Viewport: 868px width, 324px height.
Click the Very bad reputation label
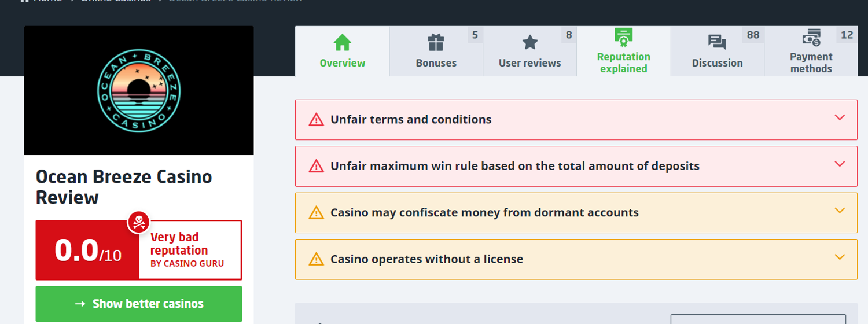pos(179,244)
